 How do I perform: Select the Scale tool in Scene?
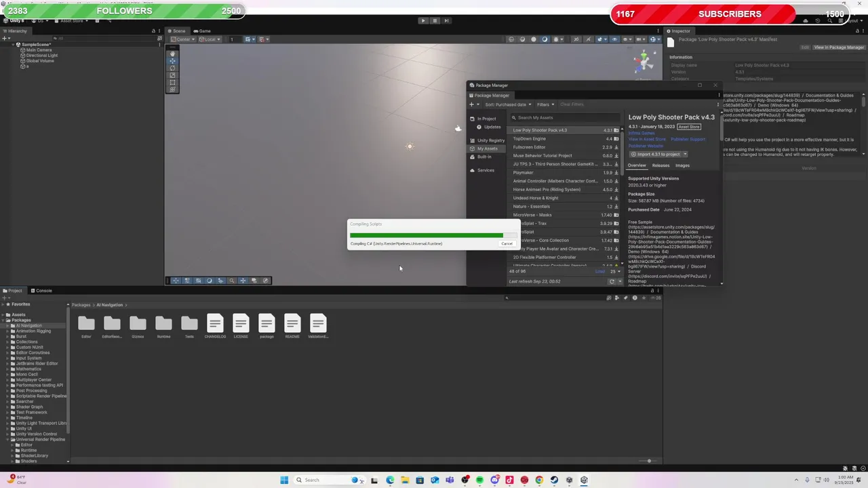point(172,75)
